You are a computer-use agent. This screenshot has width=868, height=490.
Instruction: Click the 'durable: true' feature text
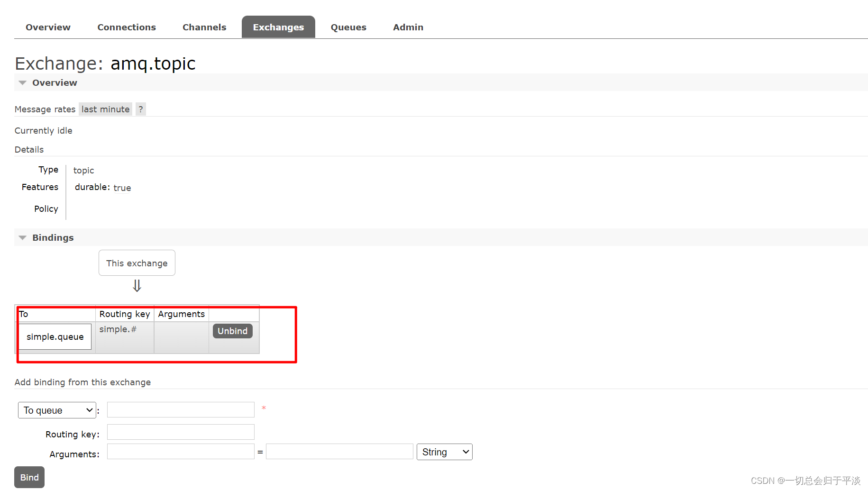tap(103, 187)
